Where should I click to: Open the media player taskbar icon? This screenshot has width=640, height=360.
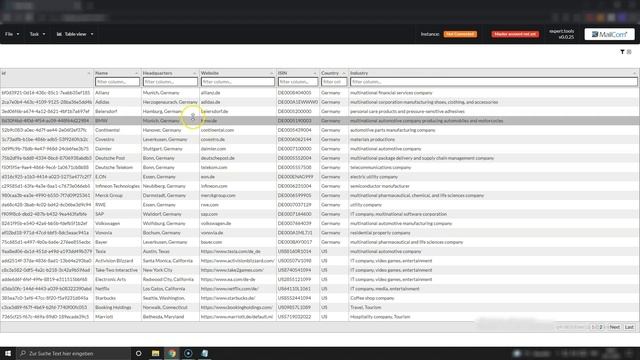click(x=188, y=353)
